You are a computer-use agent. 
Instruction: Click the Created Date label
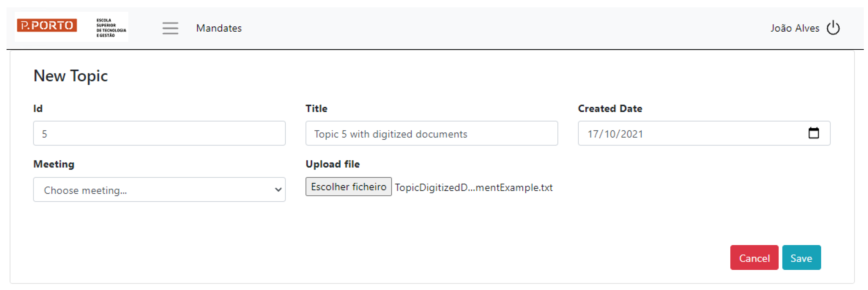(610, 109)
